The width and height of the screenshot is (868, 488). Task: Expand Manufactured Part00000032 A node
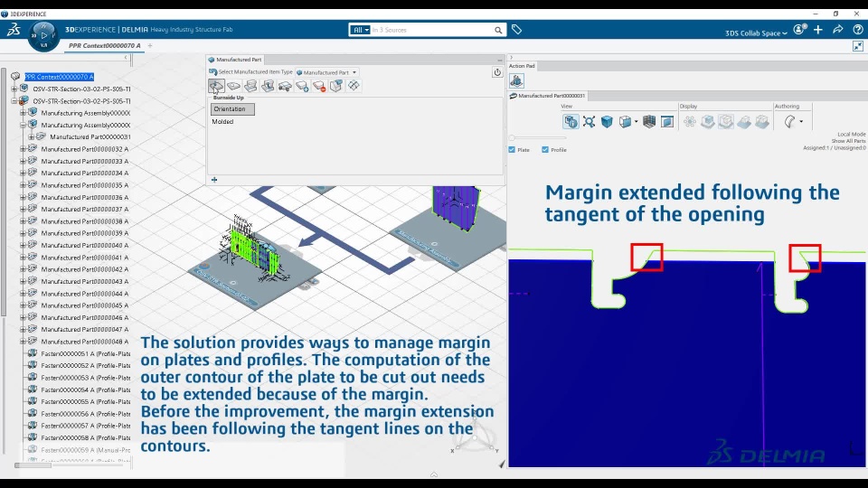click(x=24, y=149)
